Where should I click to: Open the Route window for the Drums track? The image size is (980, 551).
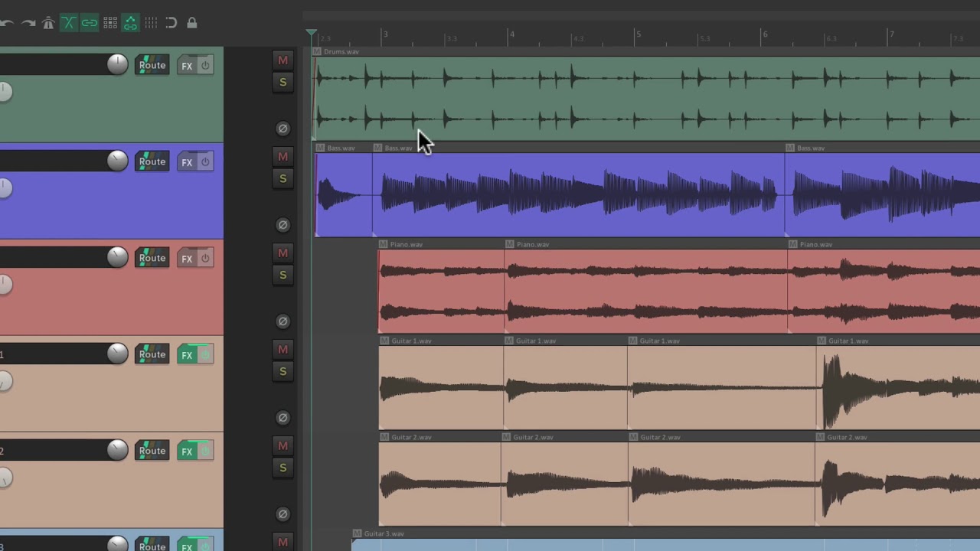tap(152, 66)
